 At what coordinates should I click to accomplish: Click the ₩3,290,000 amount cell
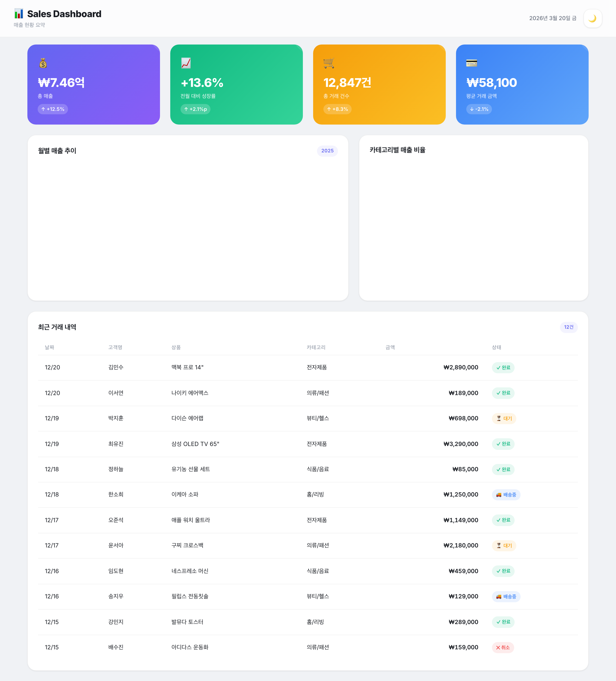[x=461, y=444]
